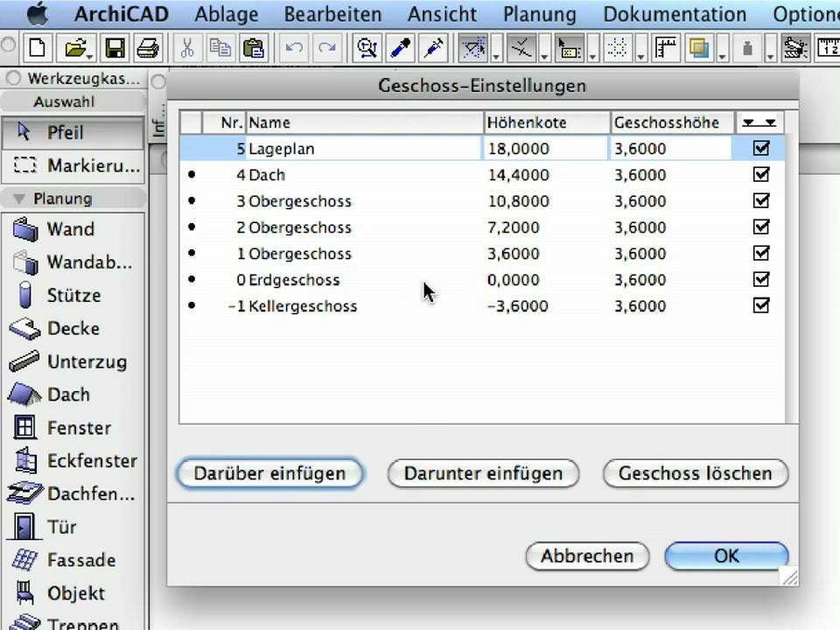The height and width of the screenshot is (630, 840).
Task: Click the Geschoss löschen button
Action: click(696, 473)
